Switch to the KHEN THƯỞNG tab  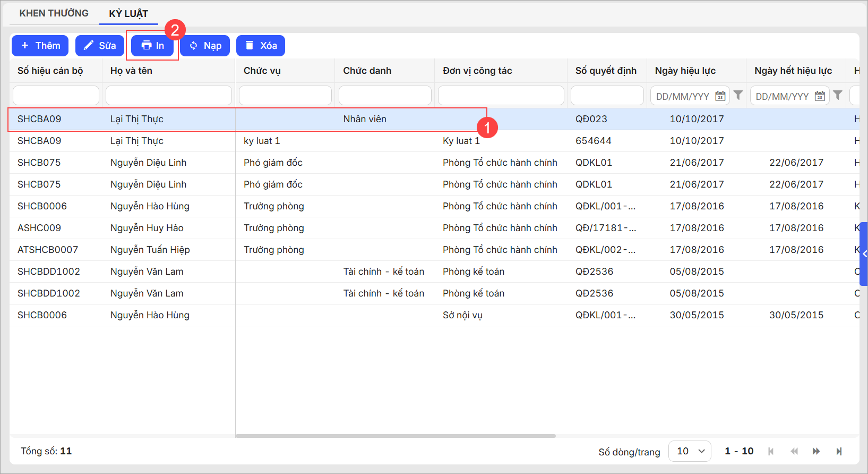point(54,13)
